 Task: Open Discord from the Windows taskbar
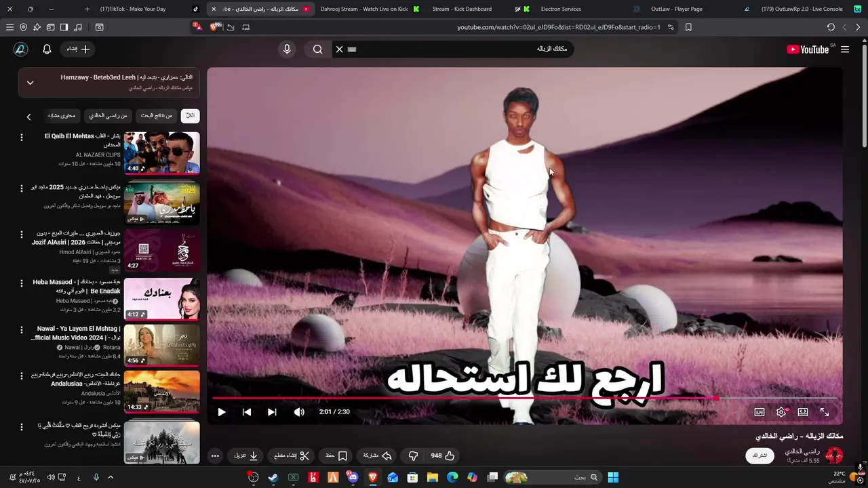click(353, 477)
